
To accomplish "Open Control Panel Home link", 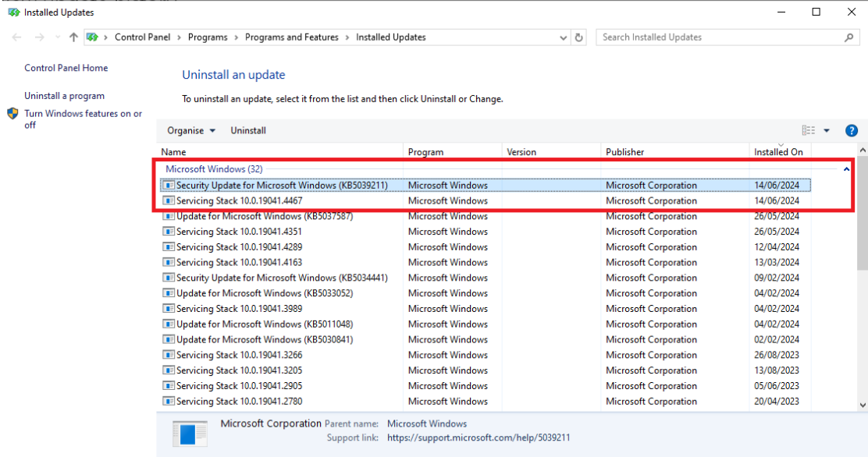I will coord(66,68).
